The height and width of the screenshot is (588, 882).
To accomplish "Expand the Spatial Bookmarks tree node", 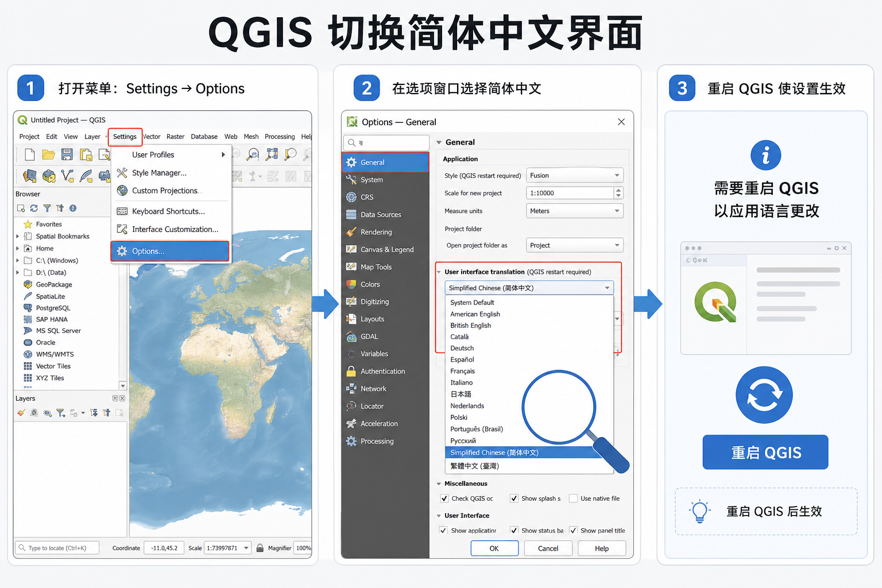I will [x=18, y=236].
